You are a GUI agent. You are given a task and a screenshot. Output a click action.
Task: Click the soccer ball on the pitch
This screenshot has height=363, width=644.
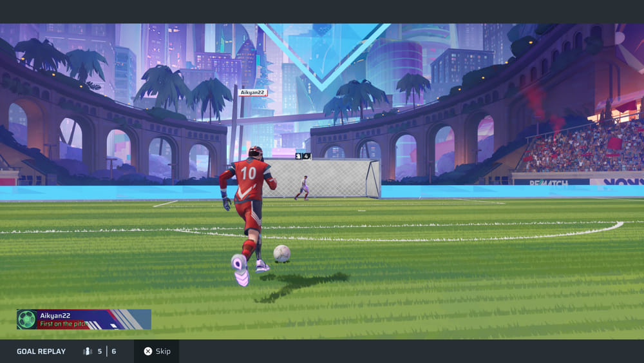[x=281, y=253]
